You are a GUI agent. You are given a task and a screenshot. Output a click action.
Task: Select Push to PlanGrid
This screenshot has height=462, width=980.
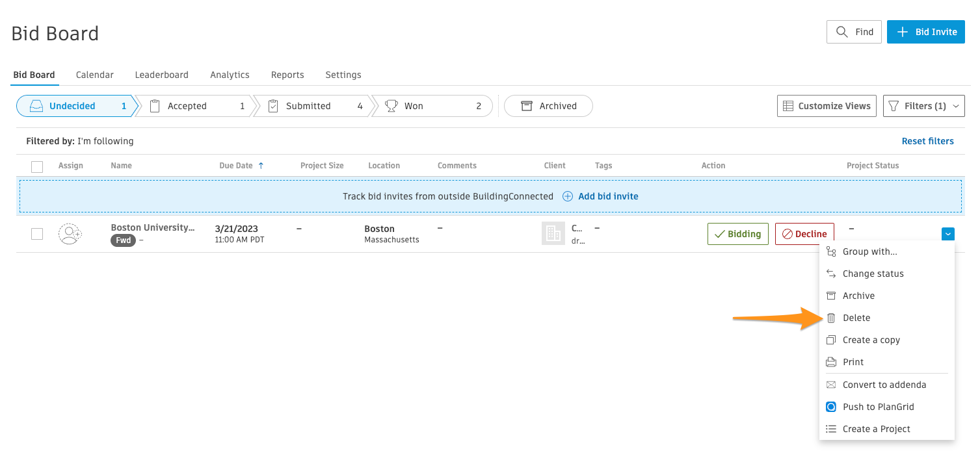[x=887, y=407]
